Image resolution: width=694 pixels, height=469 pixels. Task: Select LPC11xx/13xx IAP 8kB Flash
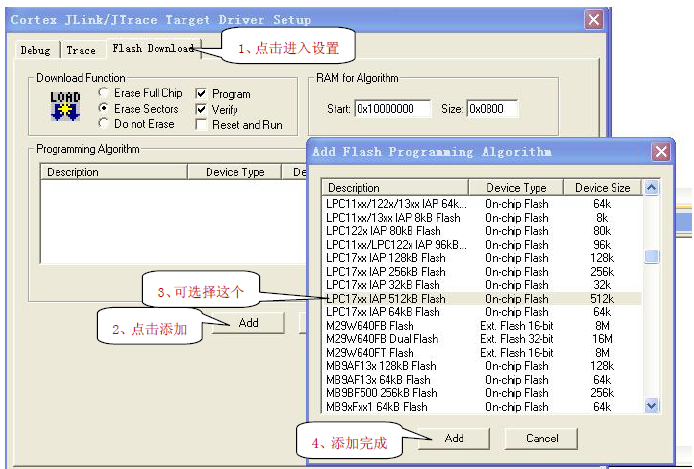pos(482,218)
